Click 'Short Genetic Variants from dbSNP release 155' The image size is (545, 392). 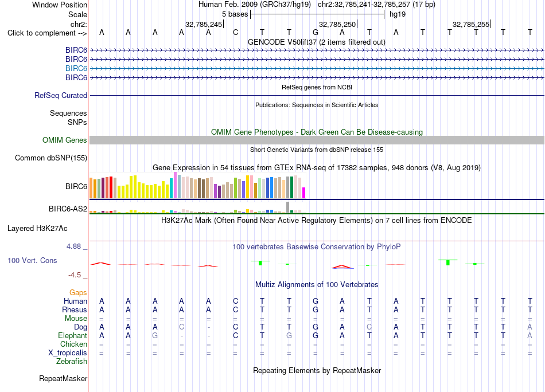(317, 150)
